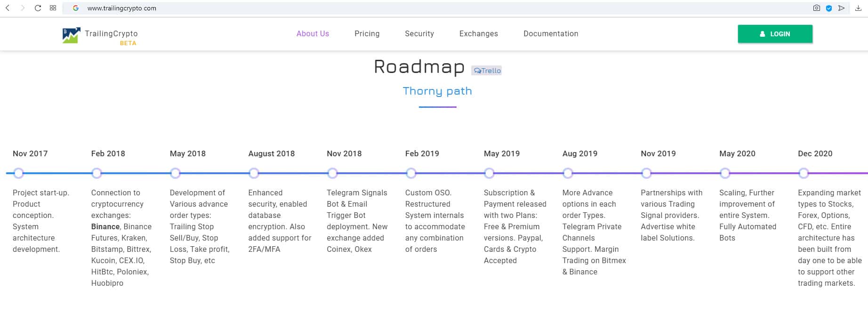Select the Nov 2017 timeline marker
The height and width of the screenshot is (330, 868).
(x=18, y=173)
